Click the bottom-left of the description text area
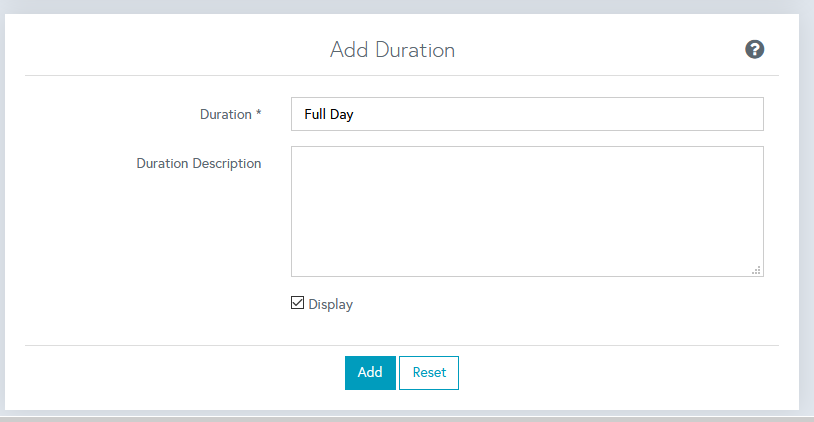The image size is (814, 422). click(299, 268)
